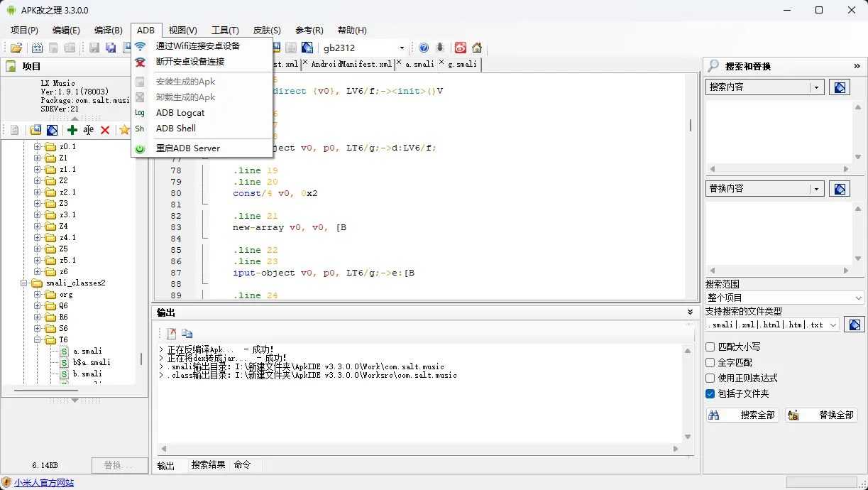
Task: Click the copy output icon
Action: pos(187,333)
